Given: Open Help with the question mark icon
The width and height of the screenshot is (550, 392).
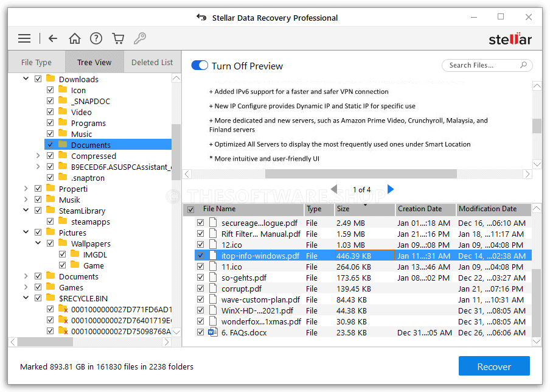Looking at the screenshot, I should pos(96,38).
